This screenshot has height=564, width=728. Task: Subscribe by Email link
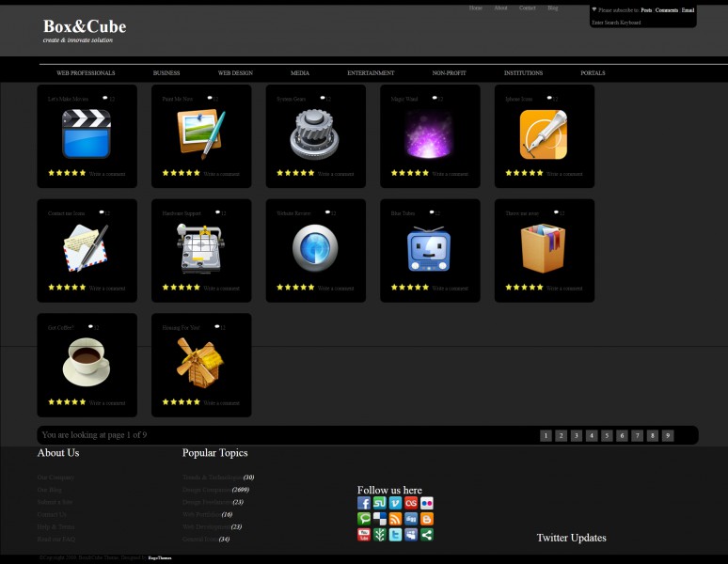[x=688, y=9]
